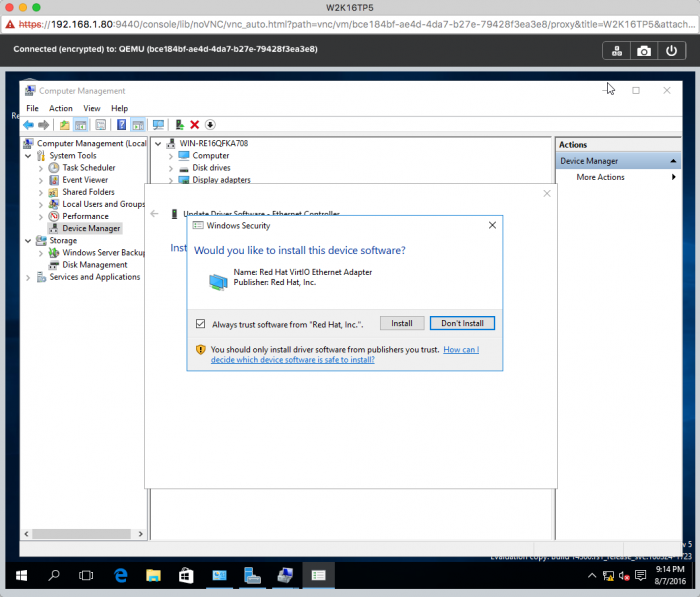Viewport: 700px width, 597px height.
Task: Open the File menu
Action: (x=32, y=108)
